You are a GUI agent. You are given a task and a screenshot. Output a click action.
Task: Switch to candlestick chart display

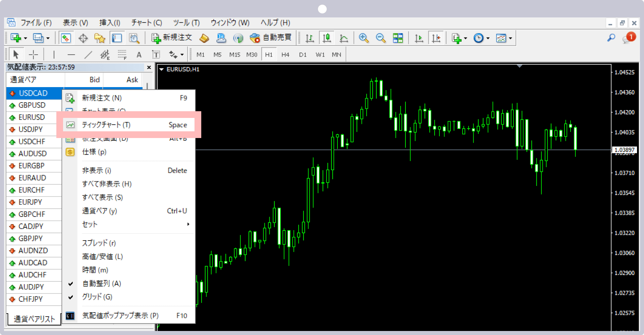tap(327, 38)
